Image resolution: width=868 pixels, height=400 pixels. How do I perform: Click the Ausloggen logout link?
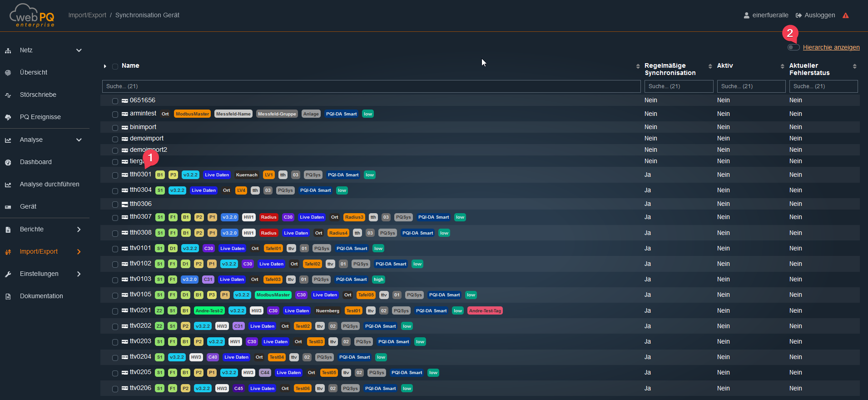(815, 15)
